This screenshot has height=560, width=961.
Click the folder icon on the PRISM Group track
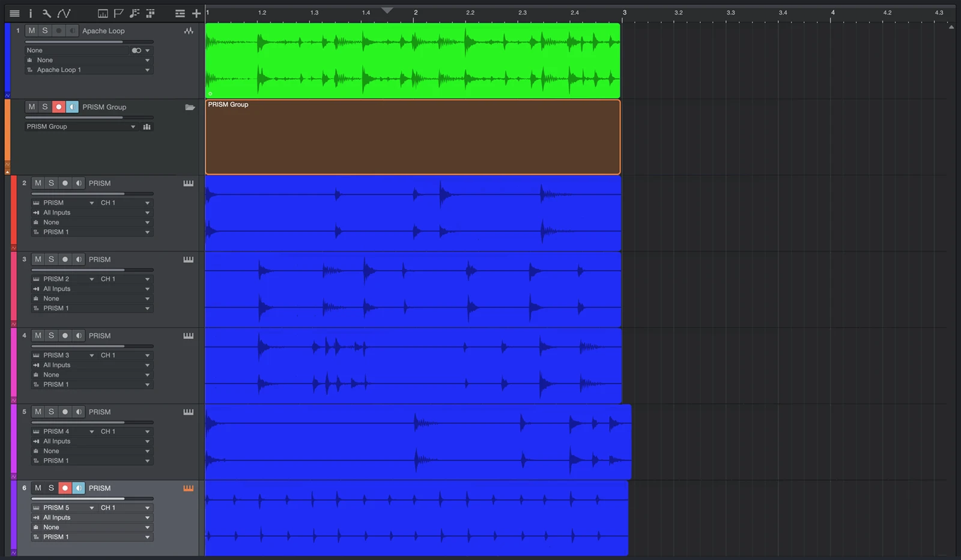190,107
